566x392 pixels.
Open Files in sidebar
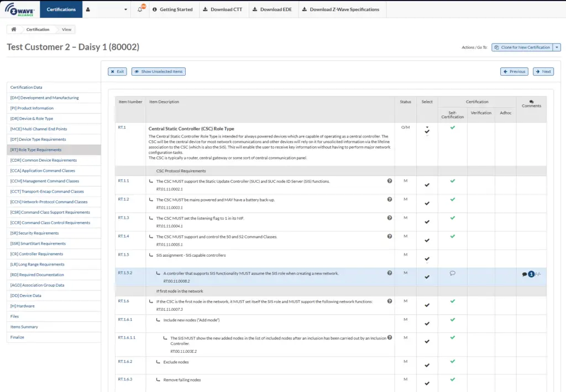click(54, 316)
